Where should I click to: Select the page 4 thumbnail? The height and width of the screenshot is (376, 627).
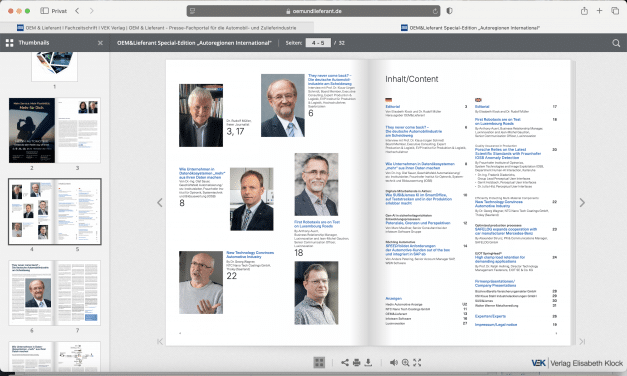pos(32,212)
